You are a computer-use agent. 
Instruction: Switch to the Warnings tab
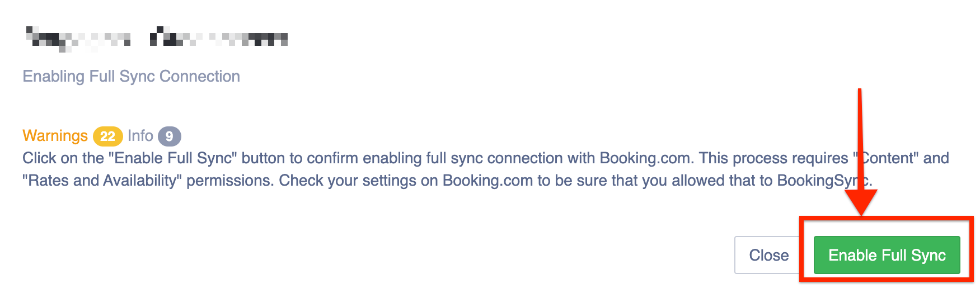click(55, 136)
